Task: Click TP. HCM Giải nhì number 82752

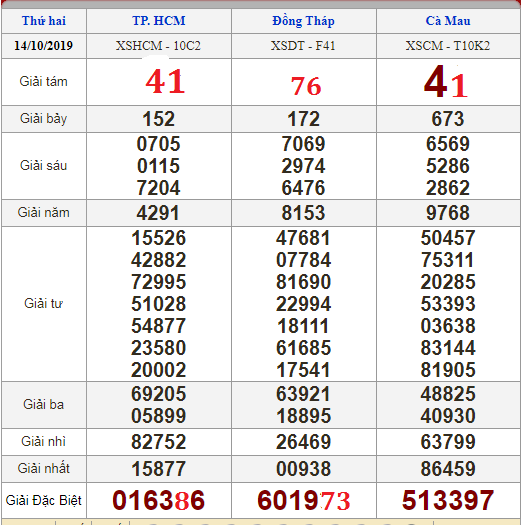Action: click(x=158, y=442)
